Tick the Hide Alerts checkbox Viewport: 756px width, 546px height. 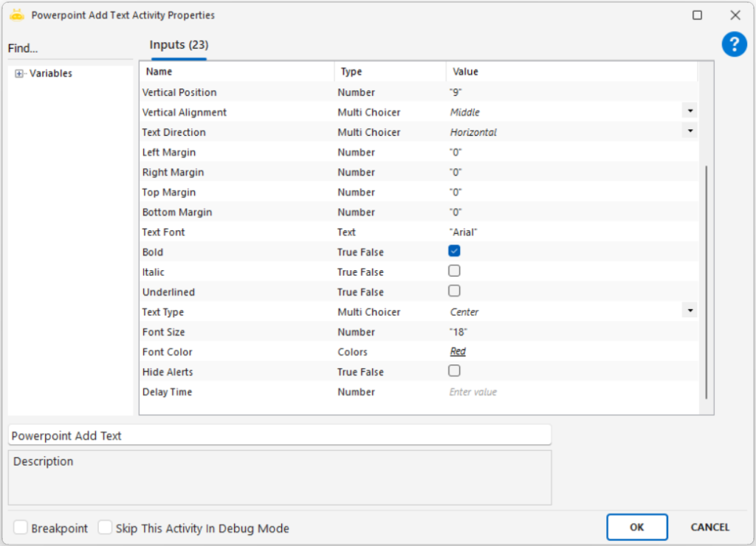pos(455,371)
